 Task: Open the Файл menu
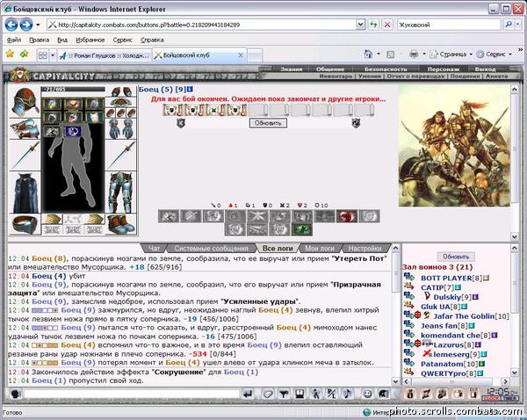(14, 40)
